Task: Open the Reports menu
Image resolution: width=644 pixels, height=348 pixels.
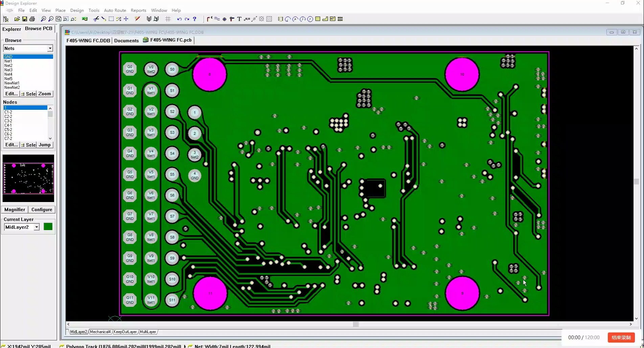Action: (138, 10)
